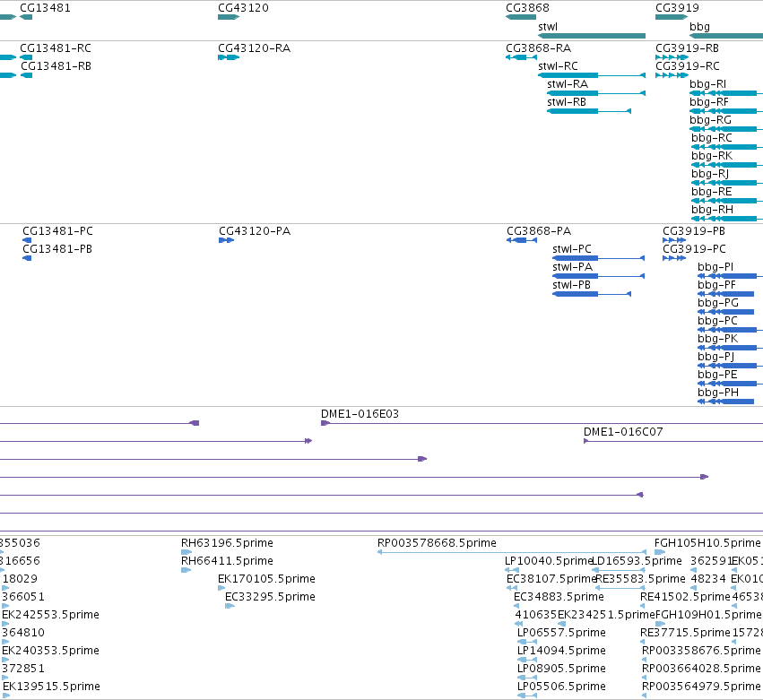
Task: Click protein CG3919-PC label
Action: (x=694, y=249)
